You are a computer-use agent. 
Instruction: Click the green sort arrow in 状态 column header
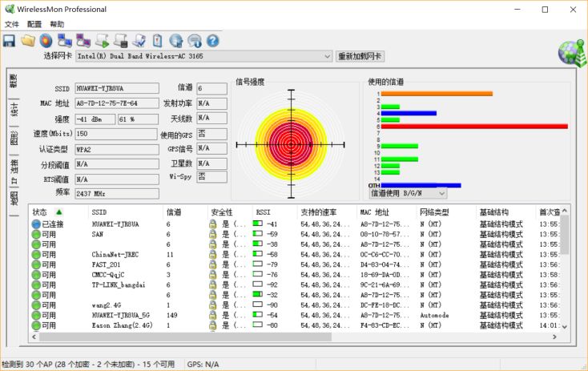58,212
